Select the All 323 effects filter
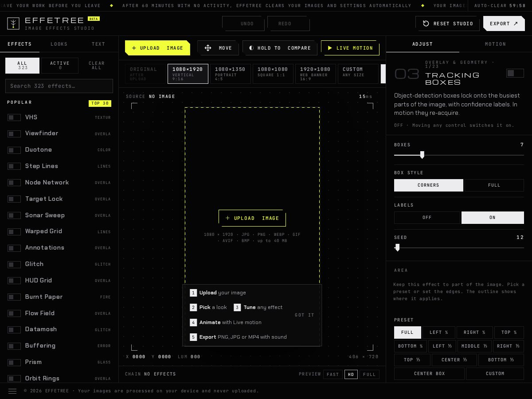 (x=22, y=66)
